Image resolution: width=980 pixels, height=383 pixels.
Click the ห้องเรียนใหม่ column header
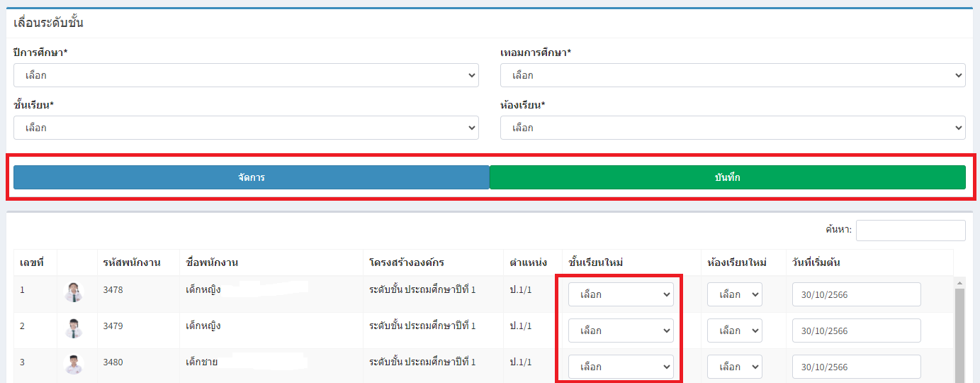[743, 262]
